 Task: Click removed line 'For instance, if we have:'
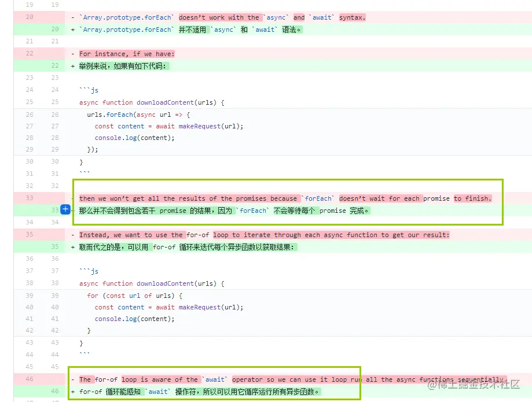click(127, 54)
